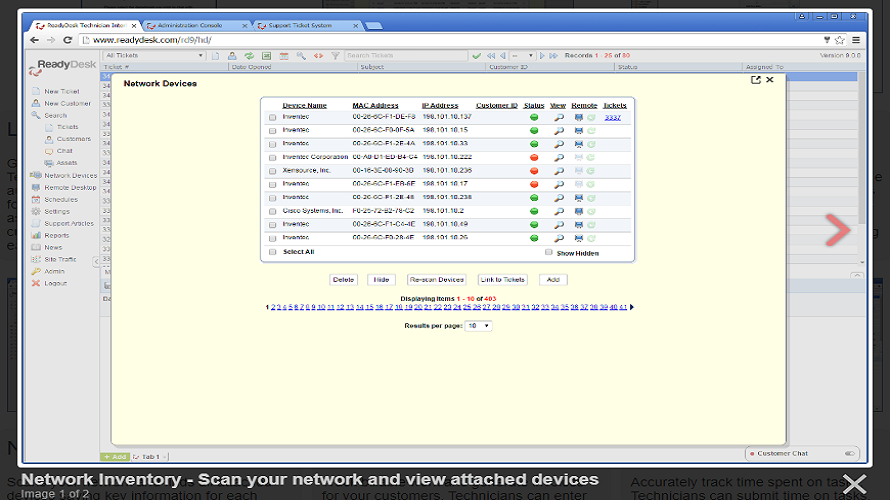Switch to the Support Ticket System tab
Screen dimensions: 890x500
tap(308, 26)
